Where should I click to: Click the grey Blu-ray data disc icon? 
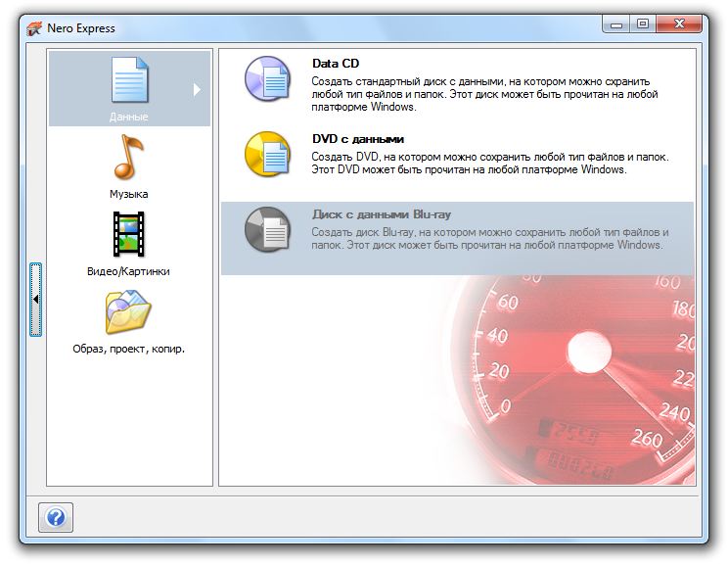point(268,229)
